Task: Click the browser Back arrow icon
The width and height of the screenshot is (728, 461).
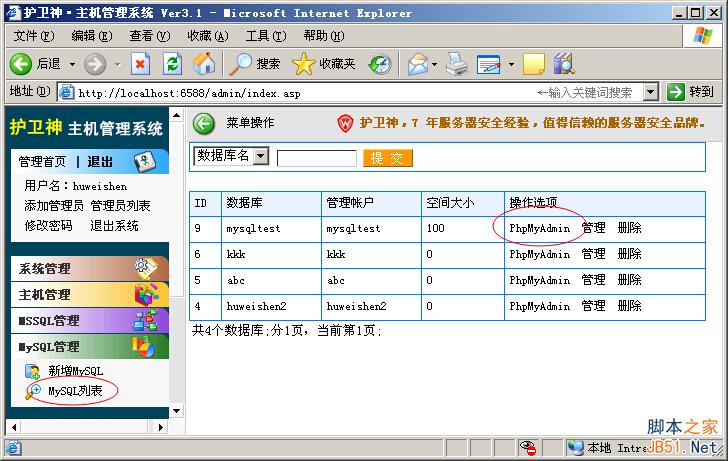Action: [22, 64]
